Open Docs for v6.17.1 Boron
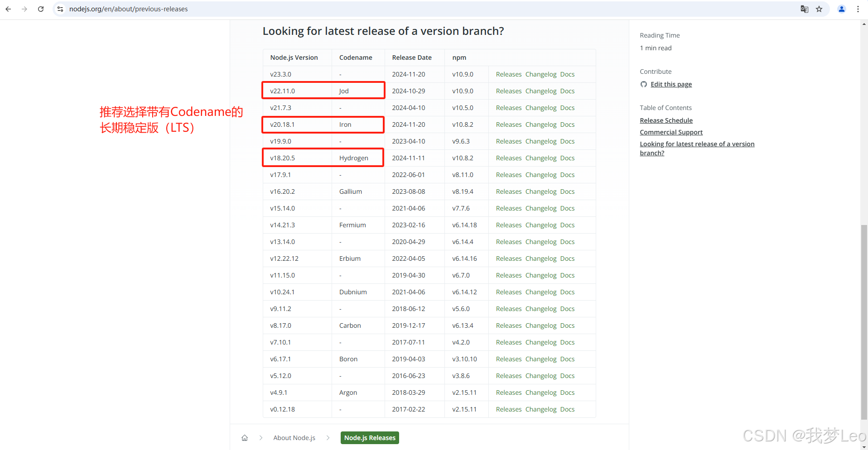The image size is (868, 450). click(567, 359)
